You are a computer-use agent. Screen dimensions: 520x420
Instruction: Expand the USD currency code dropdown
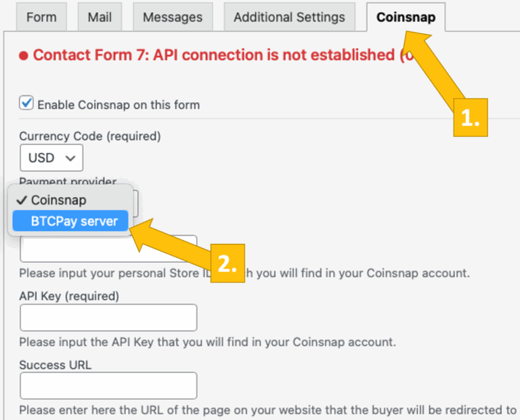coord(51,159)
